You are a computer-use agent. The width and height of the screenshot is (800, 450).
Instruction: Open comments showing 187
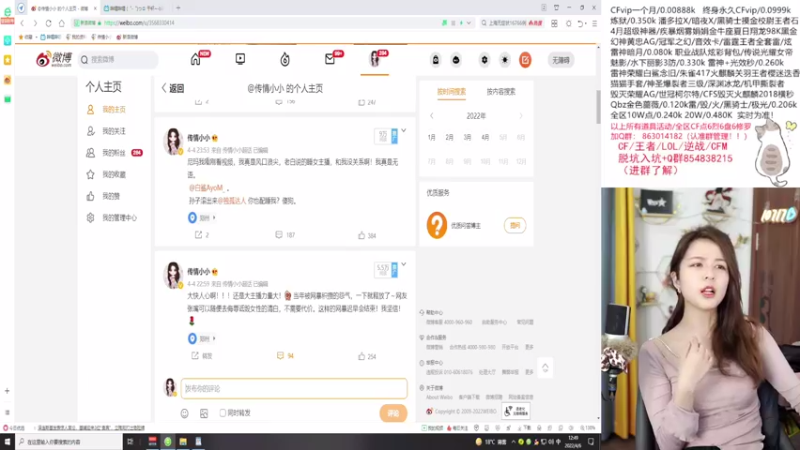285,235
